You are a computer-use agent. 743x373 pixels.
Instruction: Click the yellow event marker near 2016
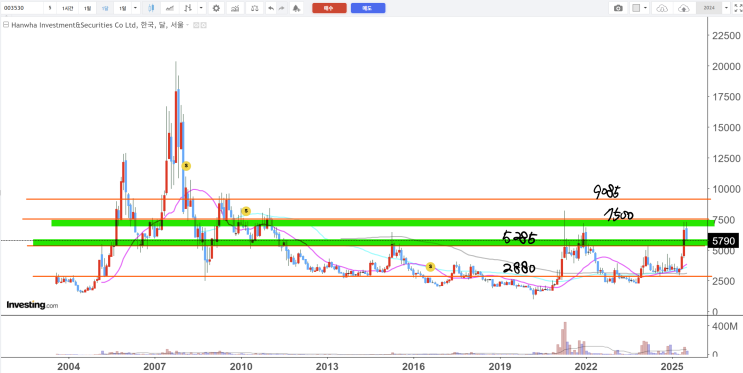tap(430, 267)
